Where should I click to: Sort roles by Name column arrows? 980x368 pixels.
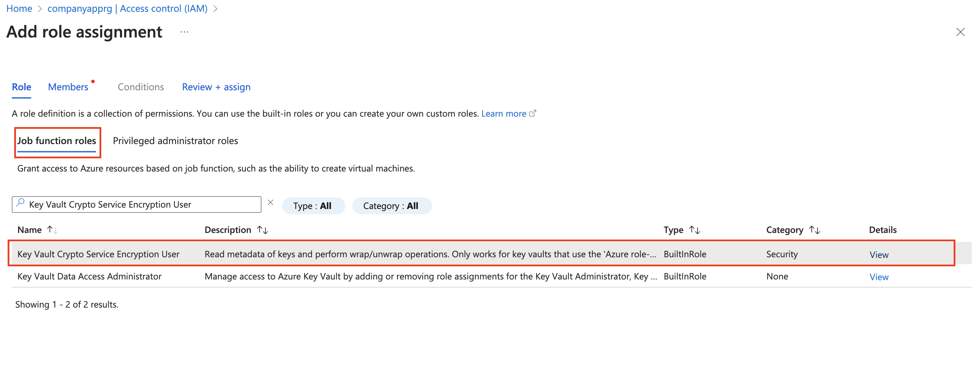point(52,230)
